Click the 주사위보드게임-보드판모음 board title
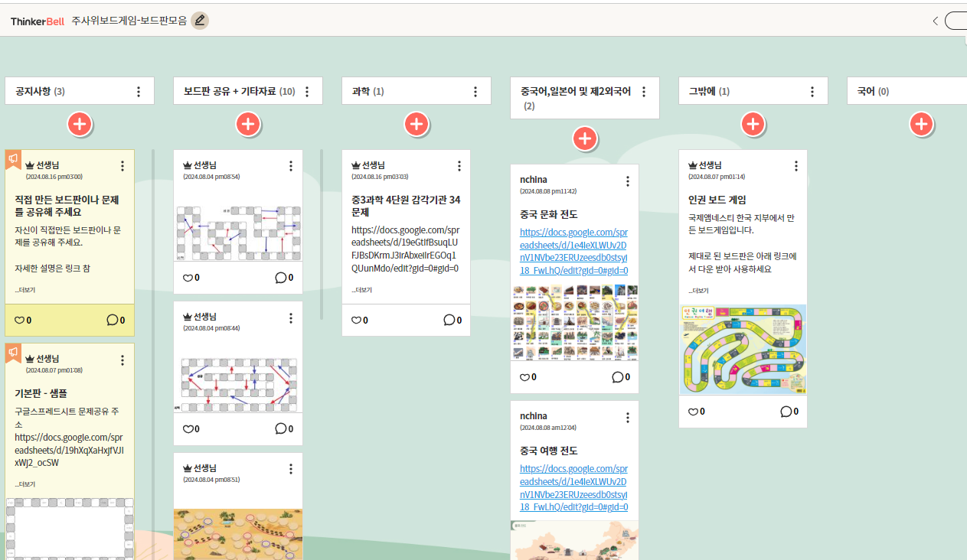 tap(129, 21)
